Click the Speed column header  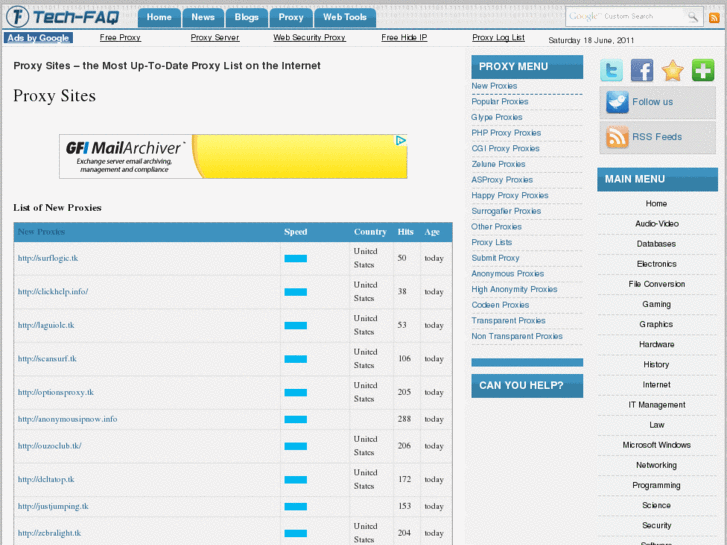(295, 232)
